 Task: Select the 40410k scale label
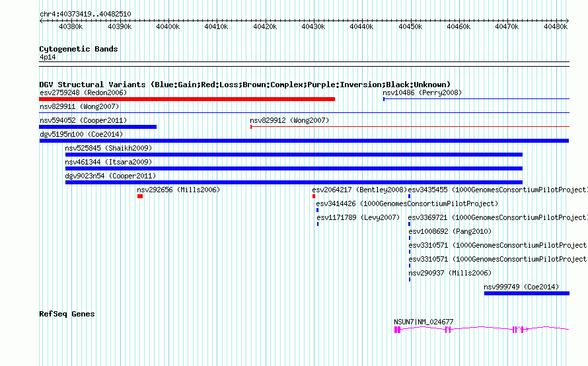(x=217, y=26)
